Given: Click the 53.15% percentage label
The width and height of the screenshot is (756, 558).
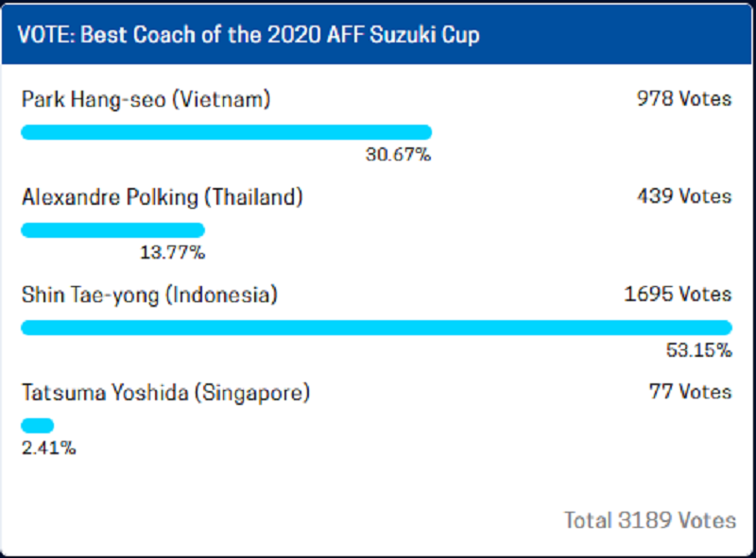Looking at the screenshot, I should [x=699, y=350].
